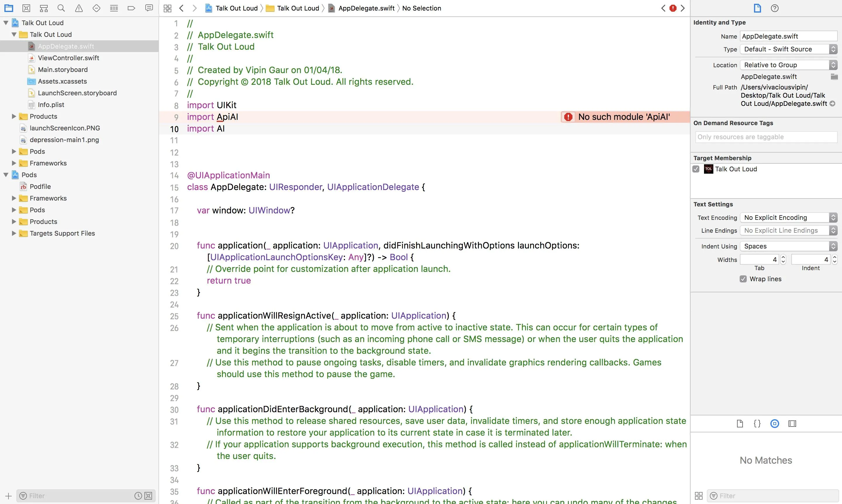
Task: Open the Find navigator search icon
Action: click(x=61, y=8)
